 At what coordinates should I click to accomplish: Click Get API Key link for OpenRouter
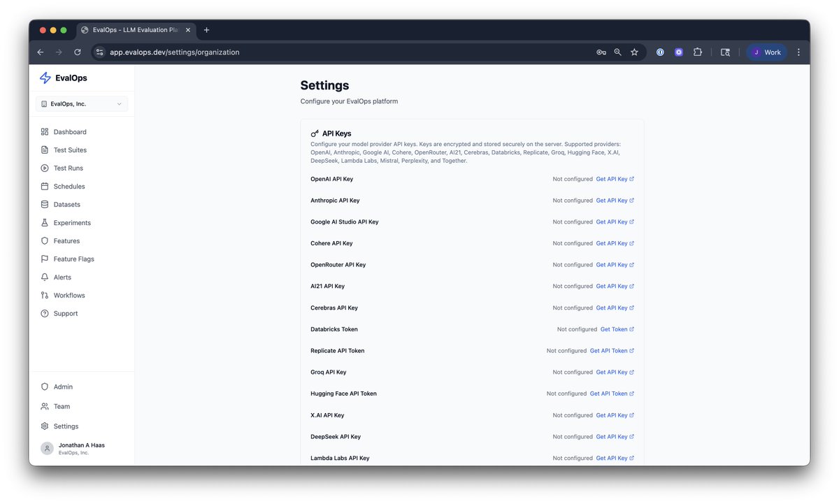click(x=615, y=265)
